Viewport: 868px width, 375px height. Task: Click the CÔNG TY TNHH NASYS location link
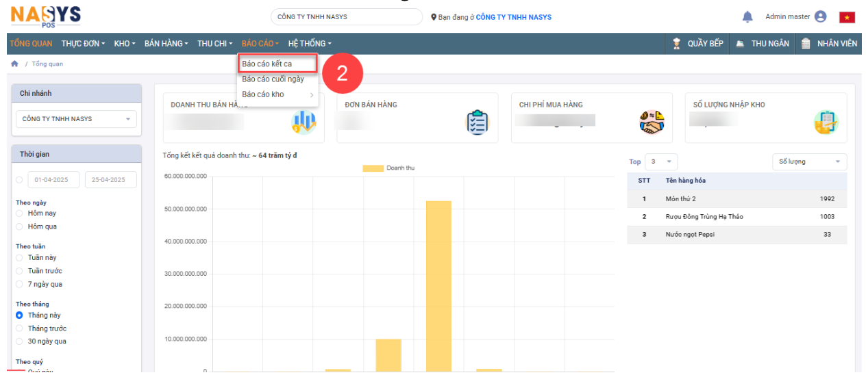pos(513,17)
